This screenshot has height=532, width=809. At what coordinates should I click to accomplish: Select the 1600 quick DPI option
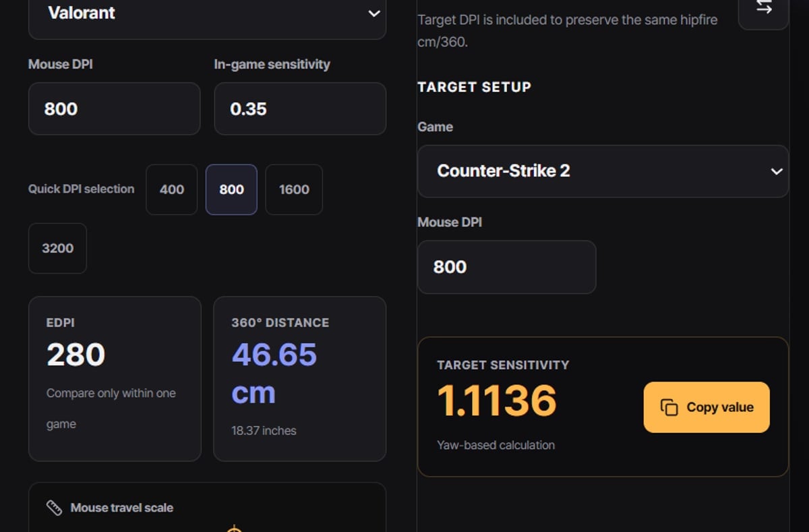tap(294, 189)
